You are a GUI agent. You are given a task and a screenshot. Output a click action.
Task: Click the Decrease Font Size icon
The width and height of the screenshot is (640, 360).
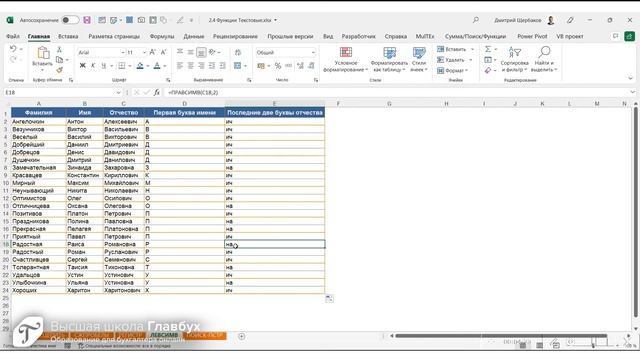(x=163, y=52)
